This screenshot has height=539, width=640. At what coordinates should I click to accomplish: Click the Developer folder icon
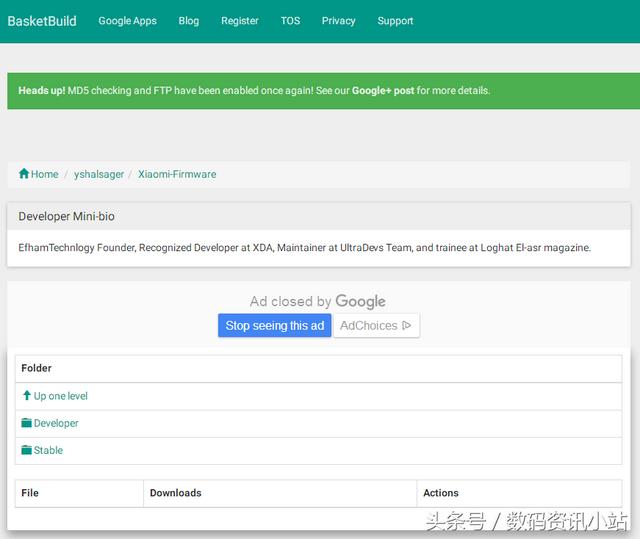point(27,423)
